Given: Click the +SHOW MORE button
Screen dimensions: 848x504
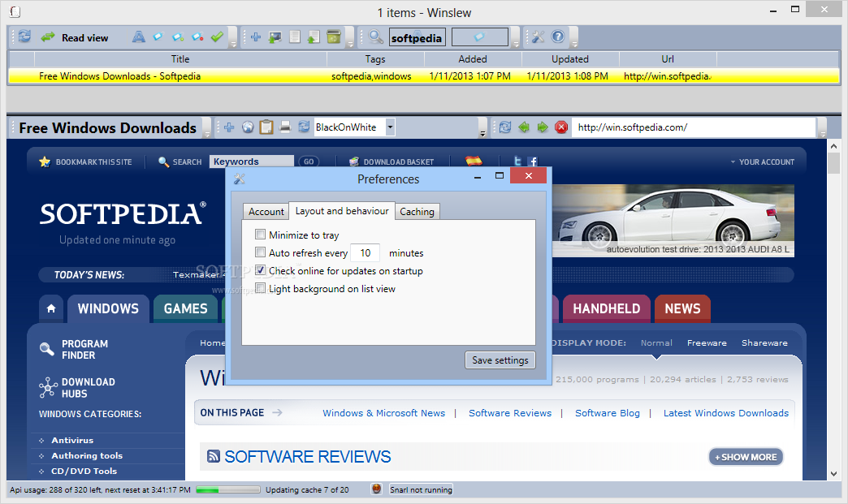Looking at the screenshot, I should pos(746,457).
